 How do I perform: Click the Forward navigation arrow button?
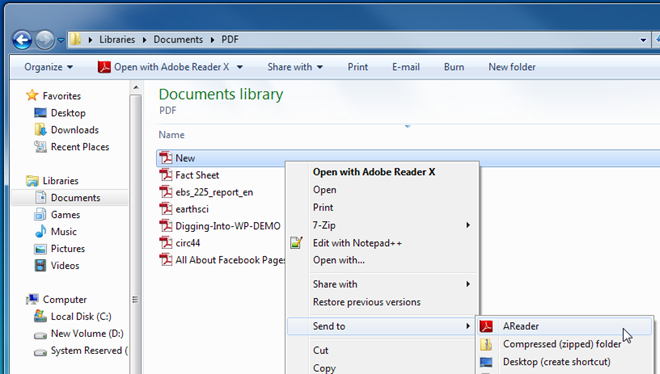45,40
